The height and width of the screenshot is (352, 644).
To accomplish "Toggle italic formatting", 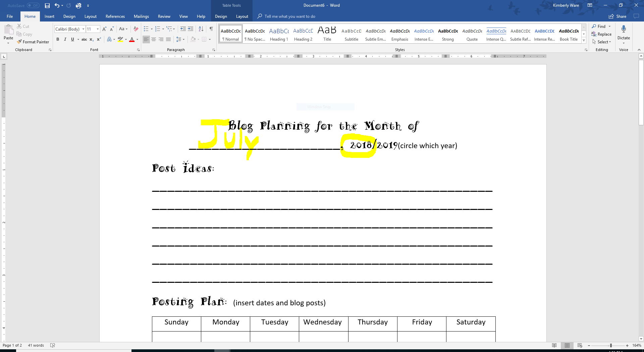I will click(x=65, y=39).
